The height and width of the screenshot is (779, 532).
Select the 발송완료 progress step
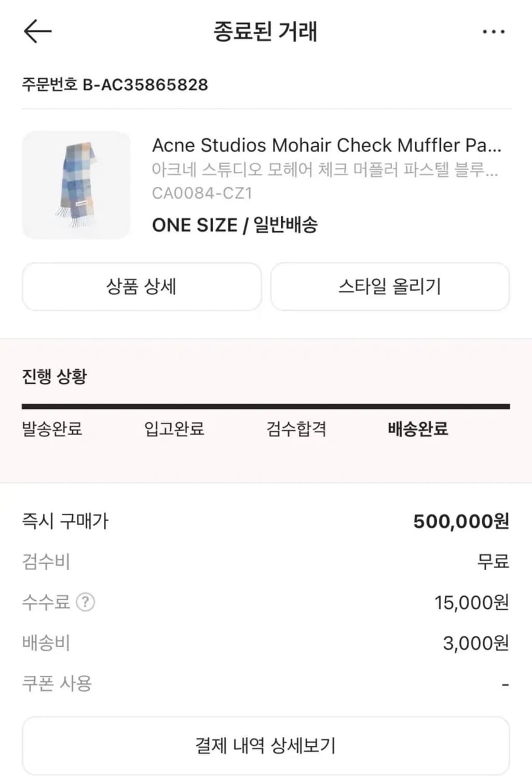coord(52,429)
